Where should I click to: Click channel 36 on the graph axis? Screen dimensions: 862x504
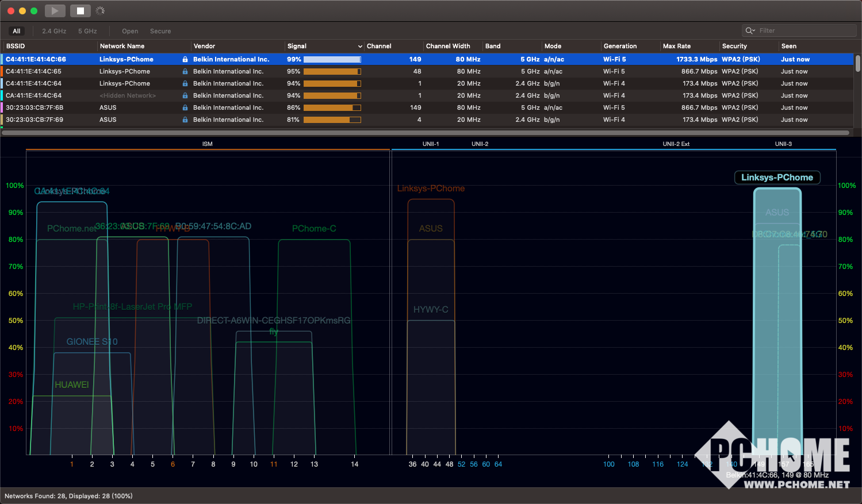click(x=412, y=464)
